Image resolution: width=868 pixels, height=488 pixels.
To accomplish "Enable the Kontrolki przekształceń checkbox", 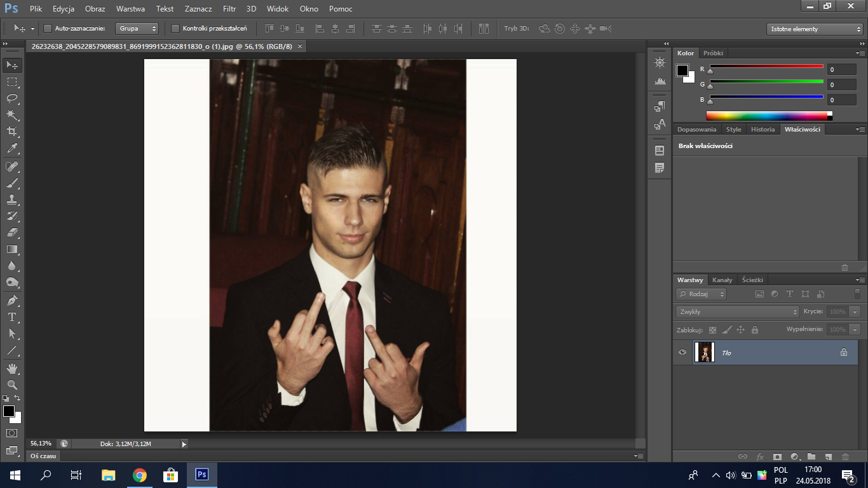I will point(176,29).
